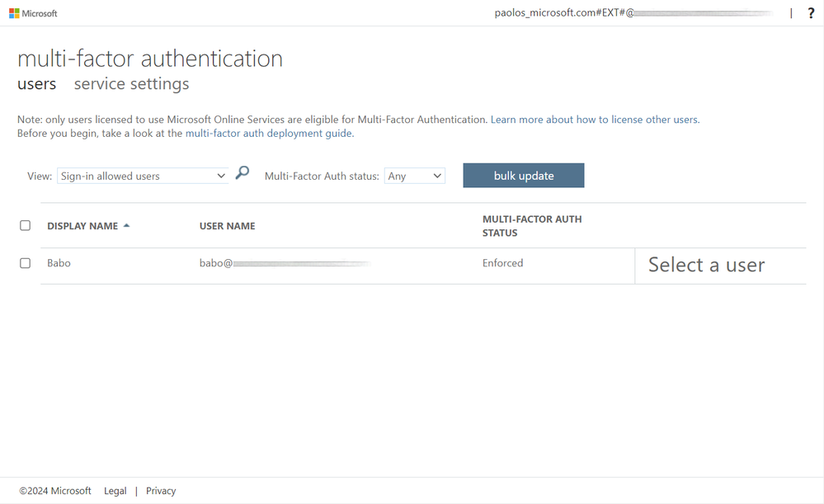Click the signed-in account name paolos_microsoft.com
The height and width of the screenshot is (504, 824).
point(633,12)
